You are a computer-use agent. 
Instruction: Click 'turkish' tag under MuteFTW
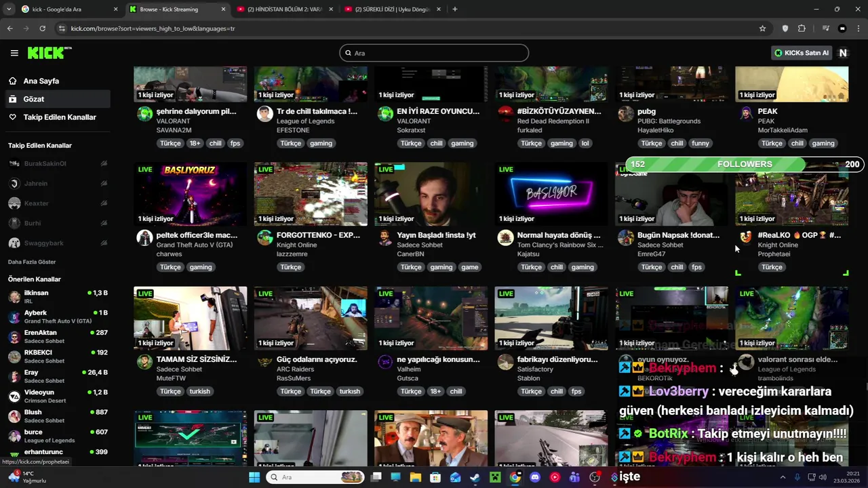(199, 391)
